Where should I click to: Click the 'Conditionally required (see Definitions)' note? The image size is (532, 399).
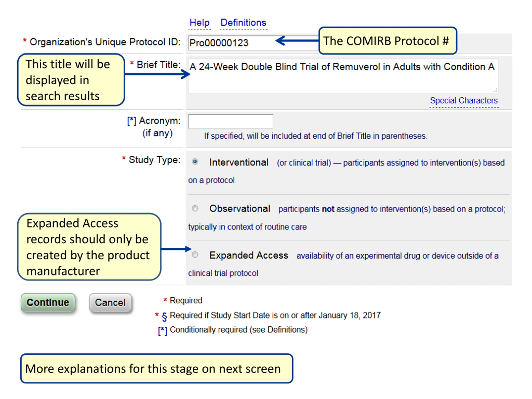click(x=239, y=330)
